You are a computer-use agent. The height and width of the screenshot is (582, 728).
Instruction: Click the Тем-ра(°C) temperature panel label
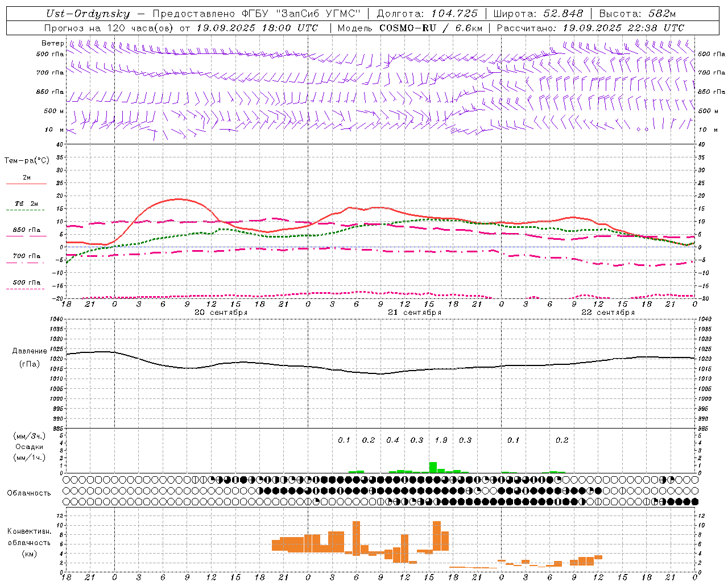point(27,161)
